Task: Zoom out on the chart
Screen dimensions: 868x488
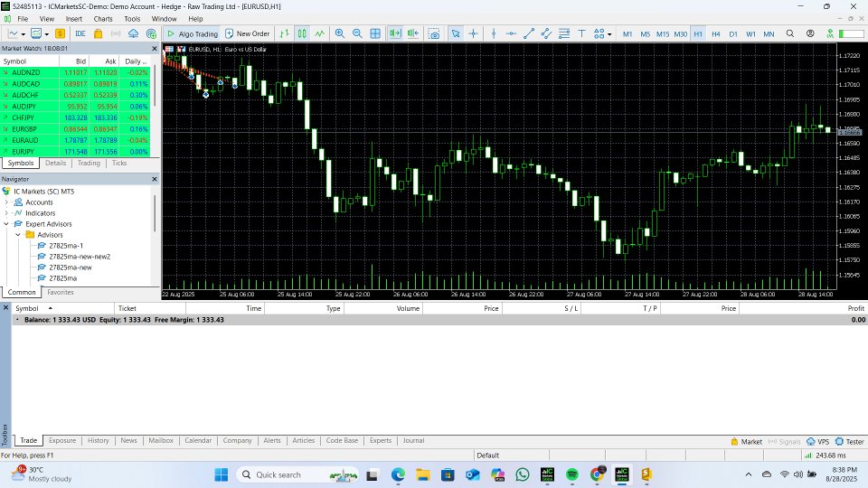Action: point(357,33)
